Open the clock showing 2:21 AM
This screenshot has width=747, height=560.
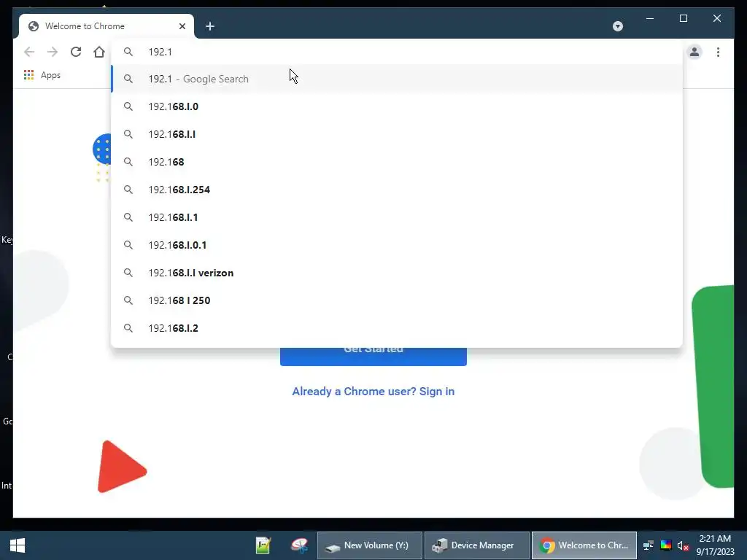point(715,545)
